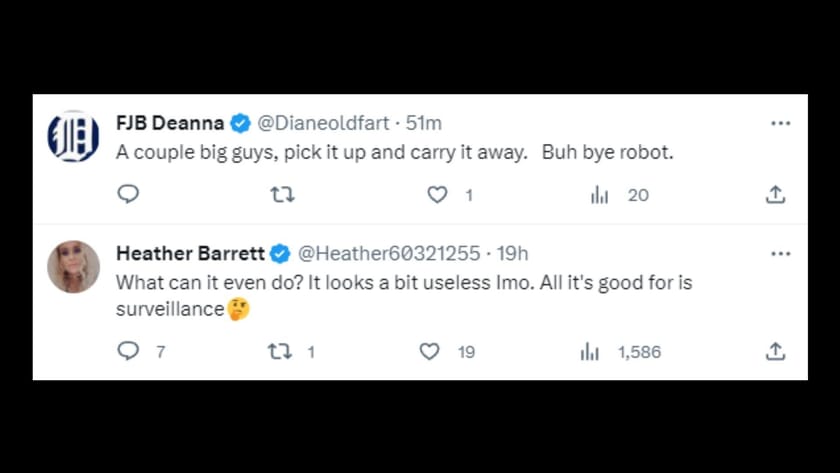
Task: Open Heather Barrett's profile picture
Action: point(73,266)
